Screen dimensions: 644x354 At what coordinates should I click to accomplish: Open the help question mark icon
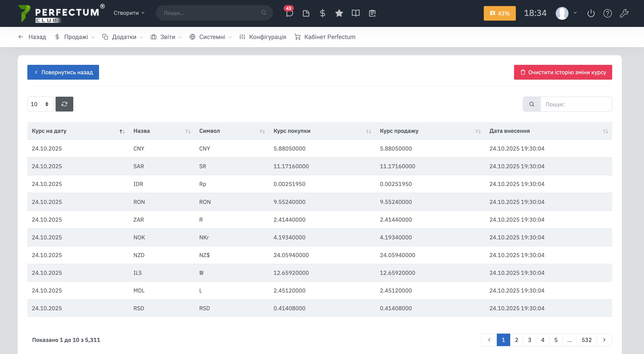[x=607, y=13]
